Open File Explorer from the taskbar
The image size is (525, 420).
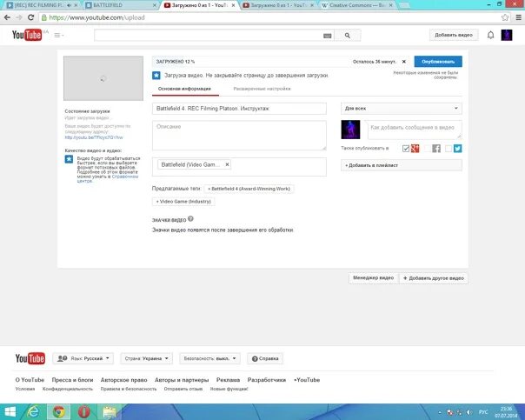(x=110, y=412)
